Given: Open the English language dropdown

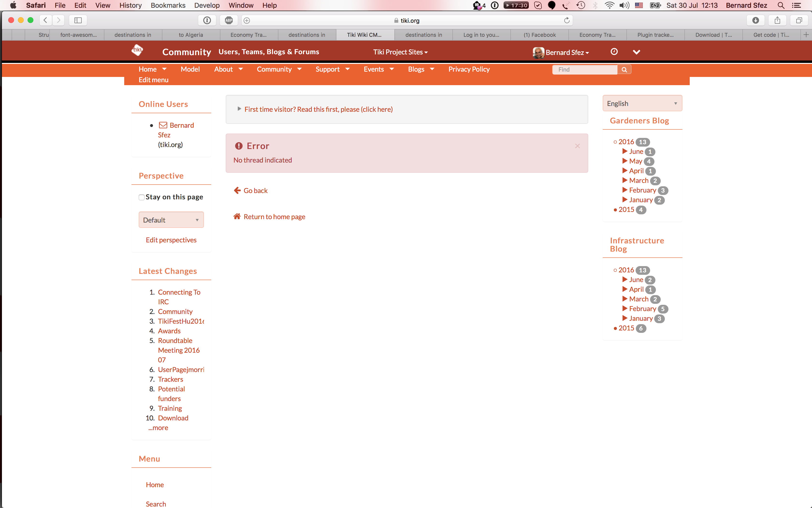Looking at the screenshot, I should 642,103.
